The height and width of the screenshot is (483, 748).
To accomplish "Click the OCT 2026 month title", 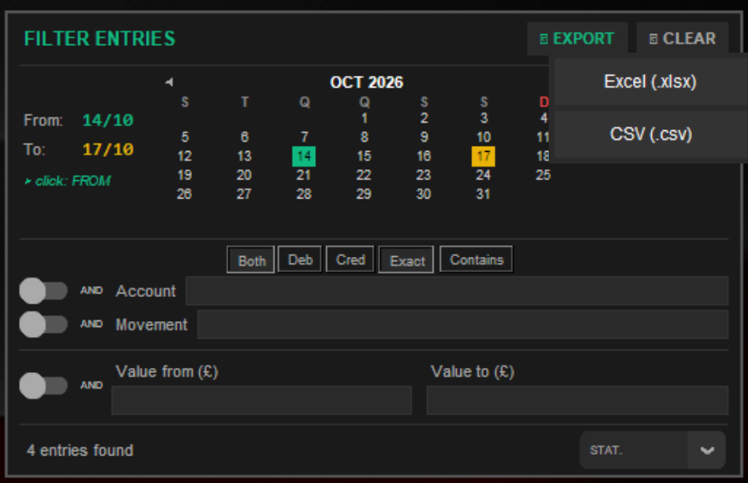I will point(366,83).
